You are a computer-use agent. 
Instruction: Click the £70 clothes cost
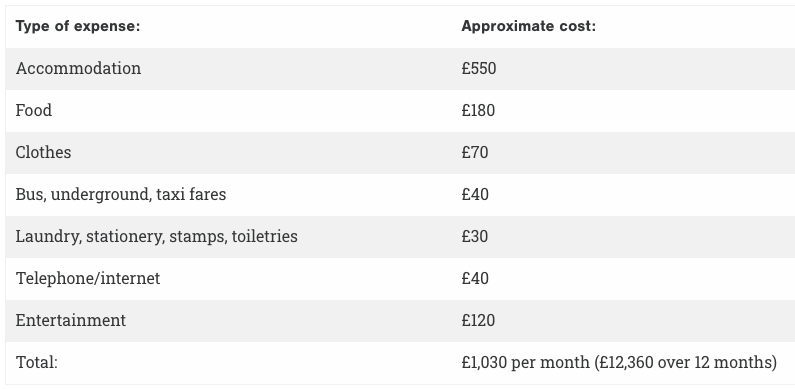click(x=475, y=153)
